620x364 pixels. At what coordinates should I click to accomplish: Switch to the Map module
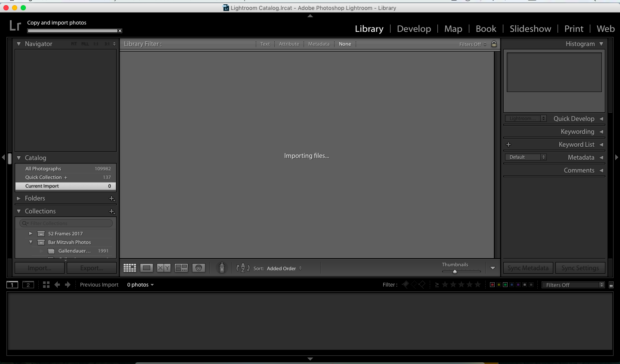453,29
